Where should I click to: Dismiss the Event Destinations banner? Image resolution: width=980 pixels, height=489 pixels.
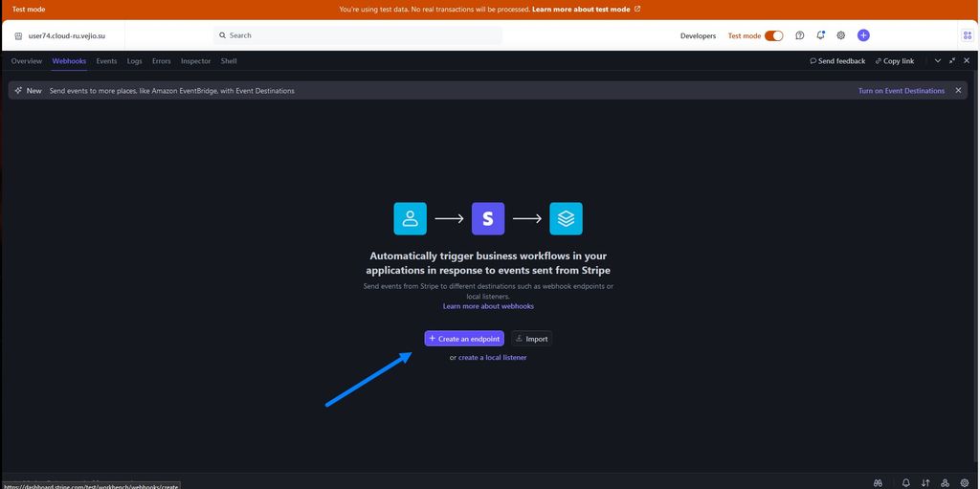pyautogui.click(x=958, y=91)
